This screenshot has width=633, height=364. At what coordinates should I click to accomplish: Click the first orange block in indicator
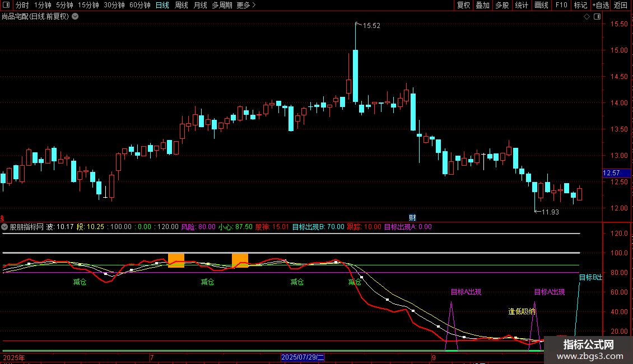tap(176, 260)
